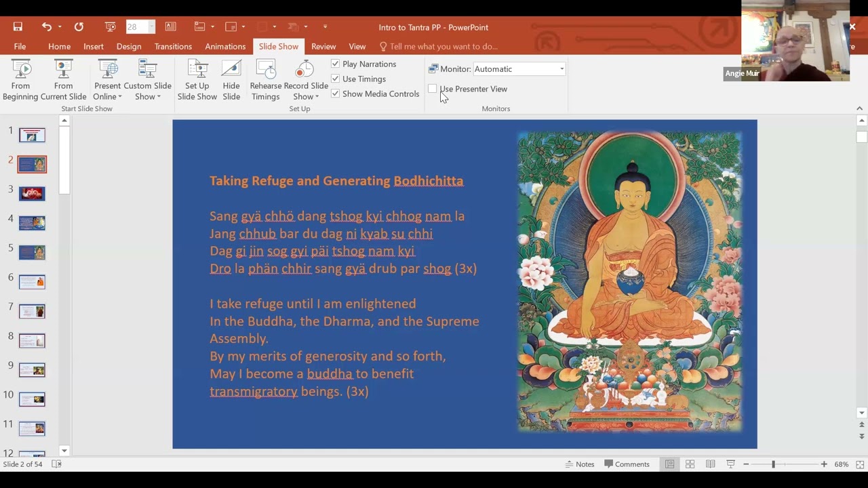This screenshot has width=868, height=488.
Task: Click Fit slide to current window icon
Action: click(860, 464)
